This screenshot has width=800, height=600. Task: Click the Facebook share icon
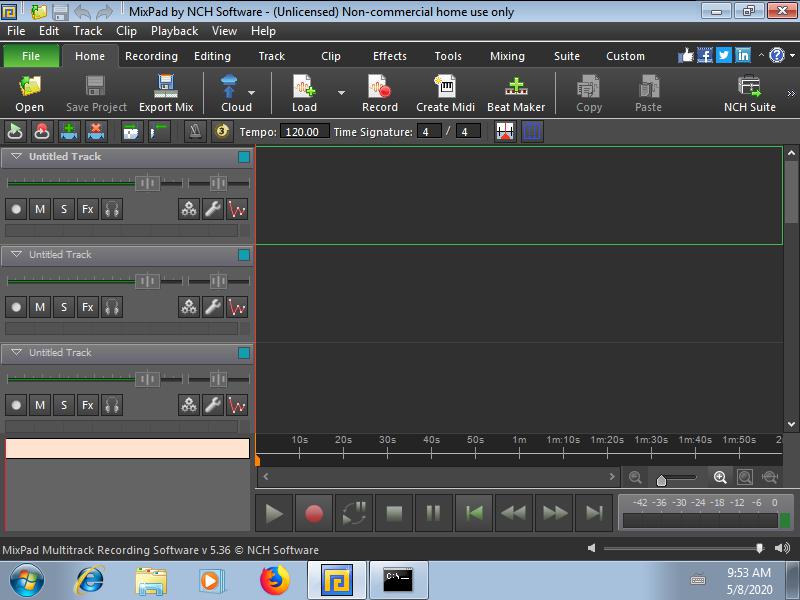(705, 55)
